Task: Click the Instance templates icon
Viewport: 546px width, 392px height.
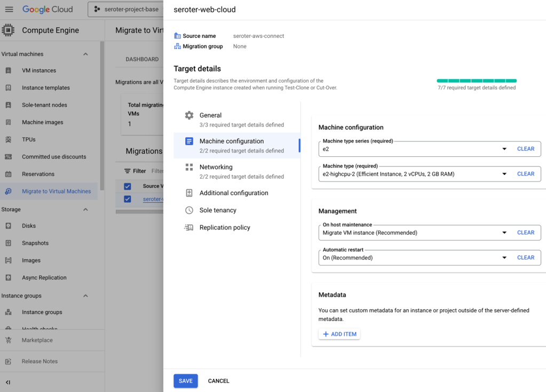Action: pyautogui.click(x=8, y=87)
